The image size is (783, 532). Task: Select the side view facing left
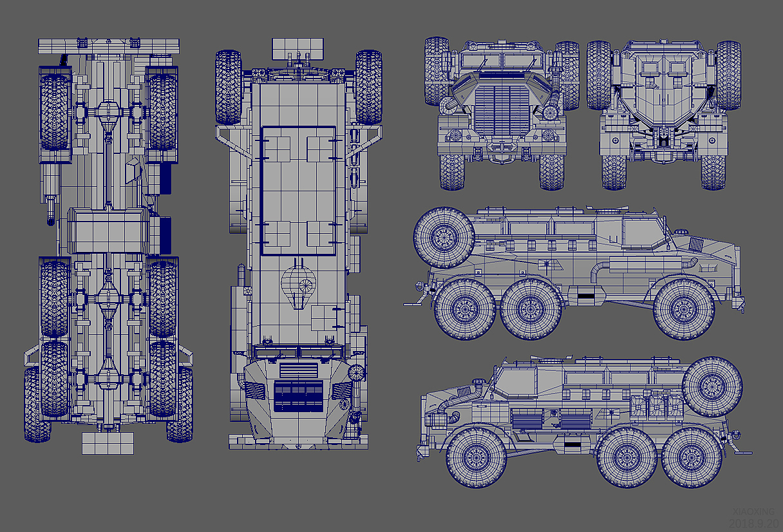(x=583, y=421)
